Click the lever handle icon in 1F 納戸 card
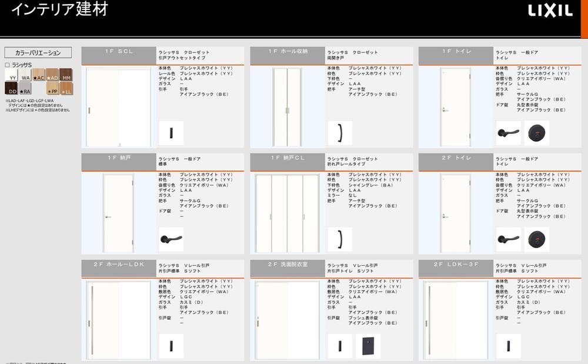 click(171, 239)
